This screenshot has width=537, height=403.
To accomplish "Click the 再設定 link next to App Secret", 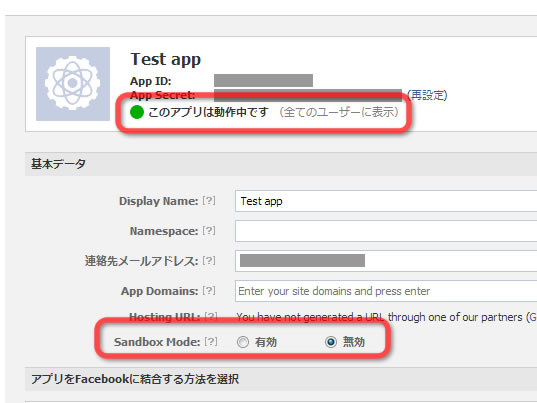I will coord(427,95).
